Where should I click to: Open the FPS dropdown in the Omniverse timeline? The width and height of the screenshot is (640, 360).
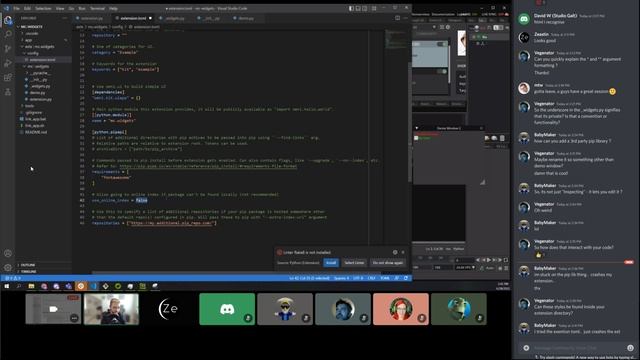pos(465,268)
